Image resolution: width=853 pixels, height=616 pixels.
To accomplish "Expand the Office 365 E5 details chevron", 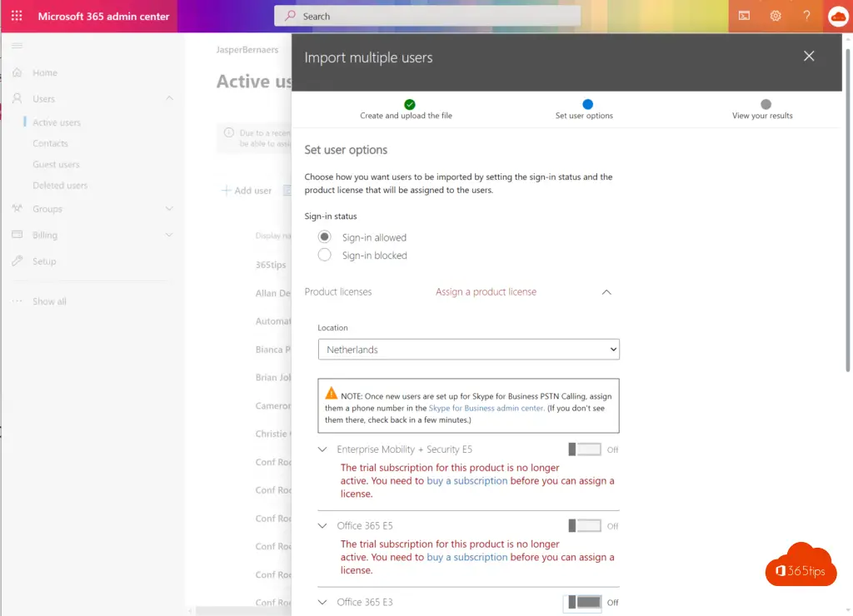I will (x=322, y=526).
